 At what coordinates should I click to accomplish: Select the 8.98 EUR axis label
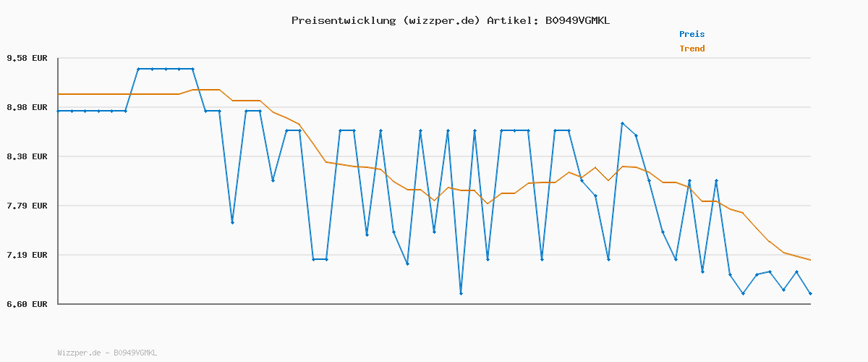tap(27, 107)
